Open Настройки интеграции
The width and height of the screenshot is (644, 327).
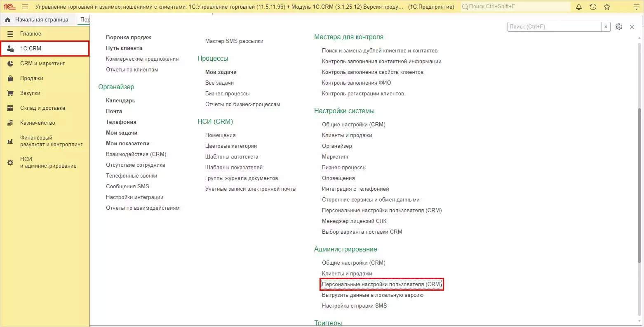click(135, 197)
